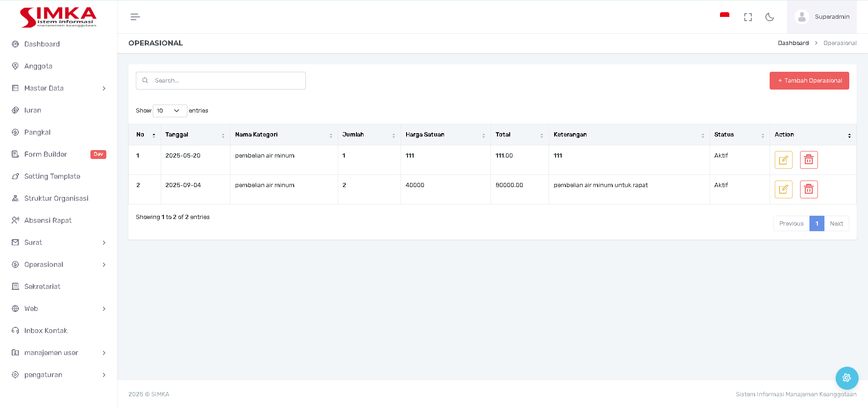The image size is (868, 408).
Task: Go to Absensi Rapat in sidebar
Action: [x=48, y=220]
